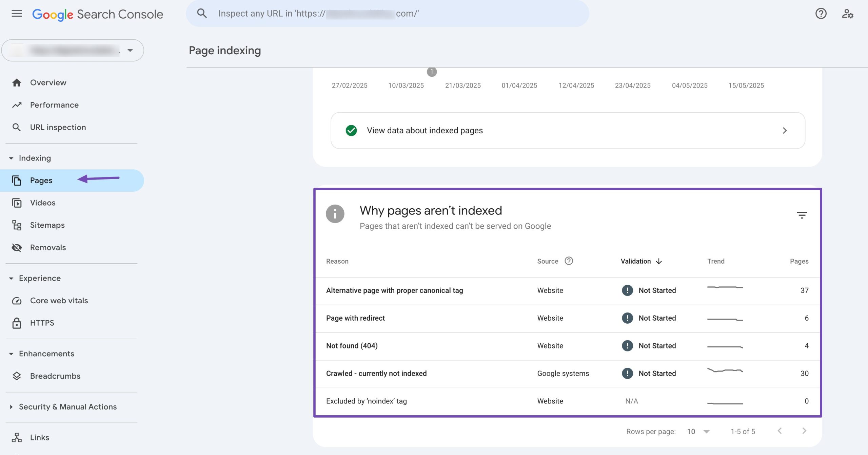Open the Removals report in the sidebar
Image resolution: width=868 pixels, height=455 pixels.
(x=48, y=247)
